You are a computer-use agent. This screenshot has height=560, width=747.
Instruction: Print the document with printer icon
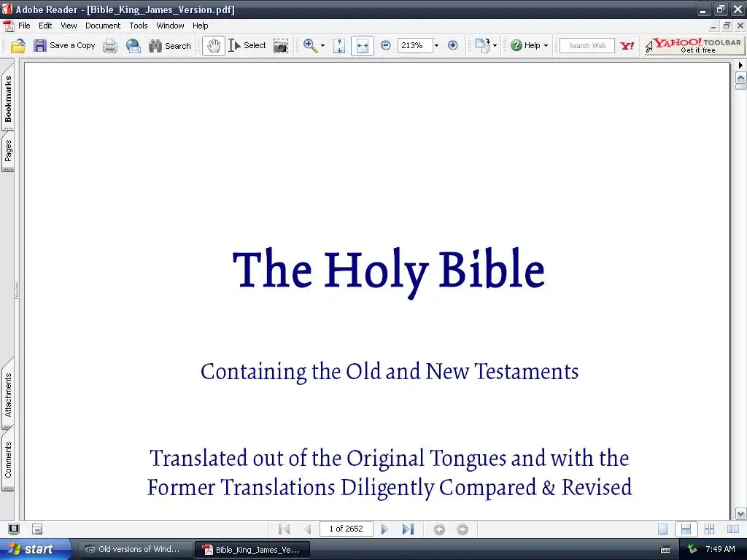tap(110, 46)
